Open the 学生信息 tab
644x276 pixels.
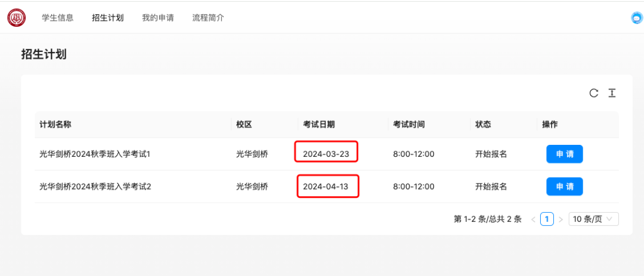coord(57,18)
